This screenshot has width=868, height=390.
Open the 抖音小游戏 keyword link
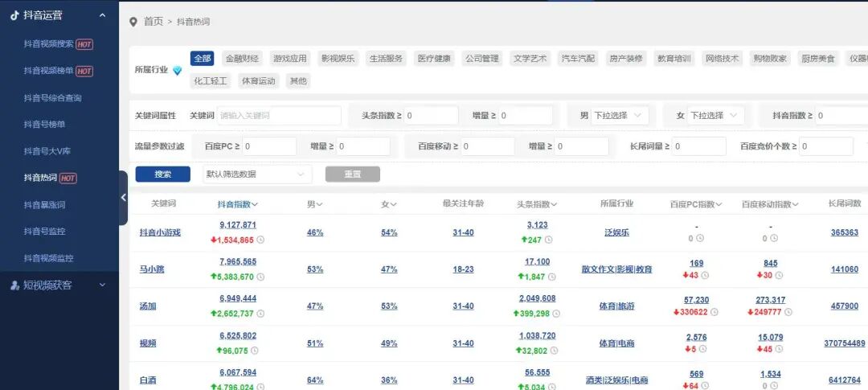pos(160,232)
